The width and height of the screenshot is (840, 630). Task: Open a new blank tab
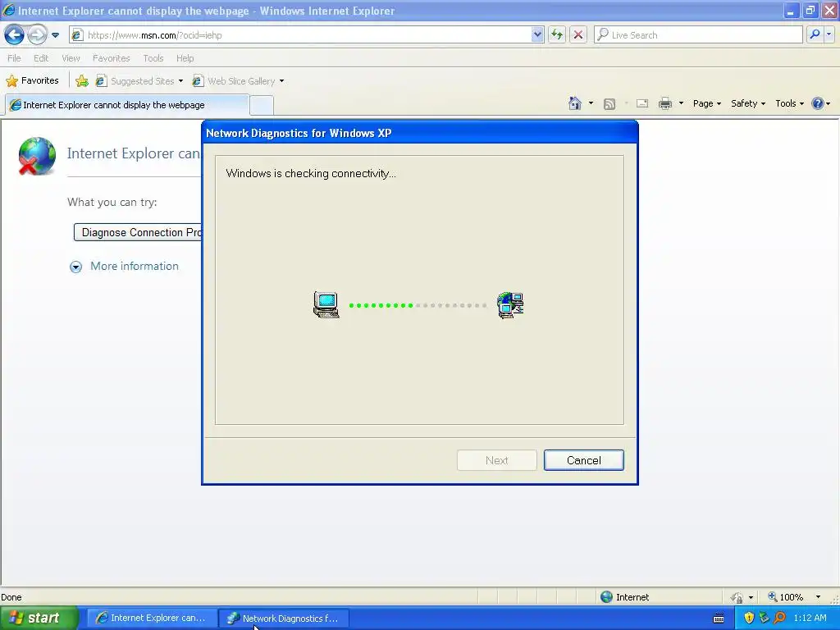click(262, 105)
